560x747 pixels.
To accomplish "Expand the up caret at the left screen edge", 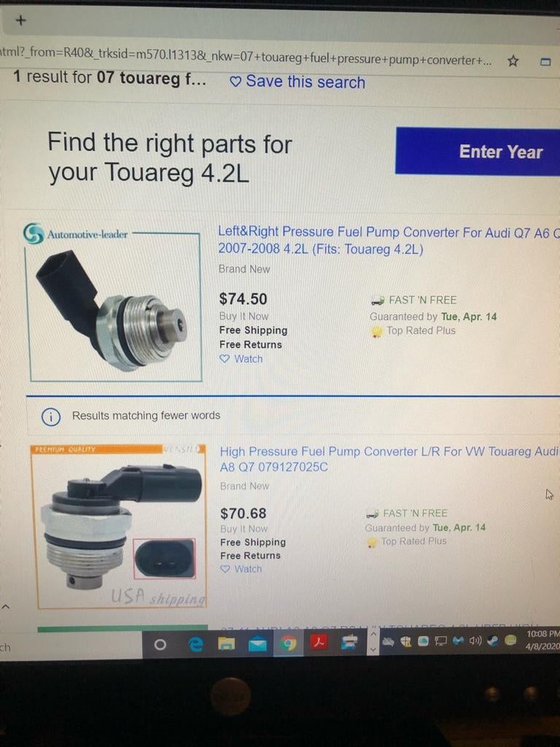I will 5,607.
